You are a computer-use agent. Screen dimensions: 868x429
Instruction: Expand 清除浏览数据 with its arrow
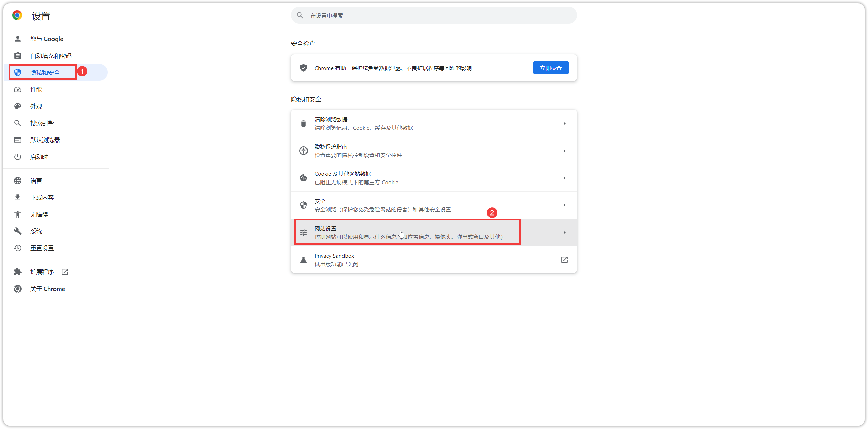tap(564, 124)
